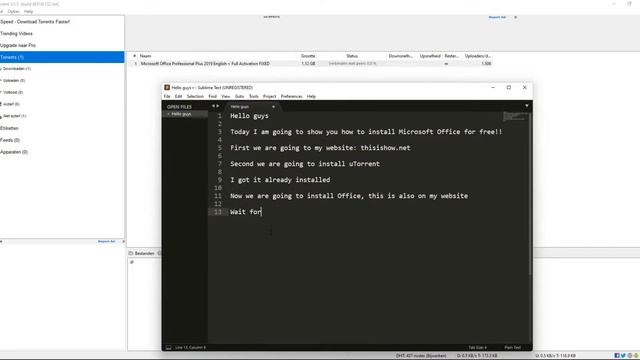Image resolution: width=640 pixels, height=360 pixels.
Task: Close the top ad banner
Action: click(516, 17)
